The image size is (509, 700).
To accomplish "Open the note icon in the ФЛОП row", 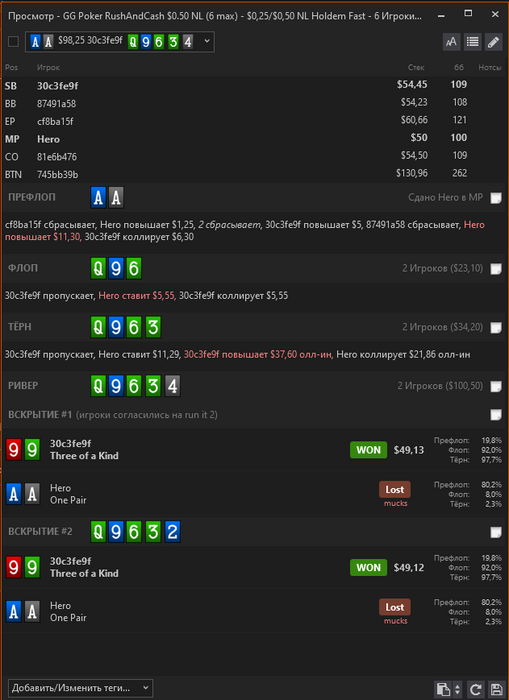I will [x=496, y=269].
